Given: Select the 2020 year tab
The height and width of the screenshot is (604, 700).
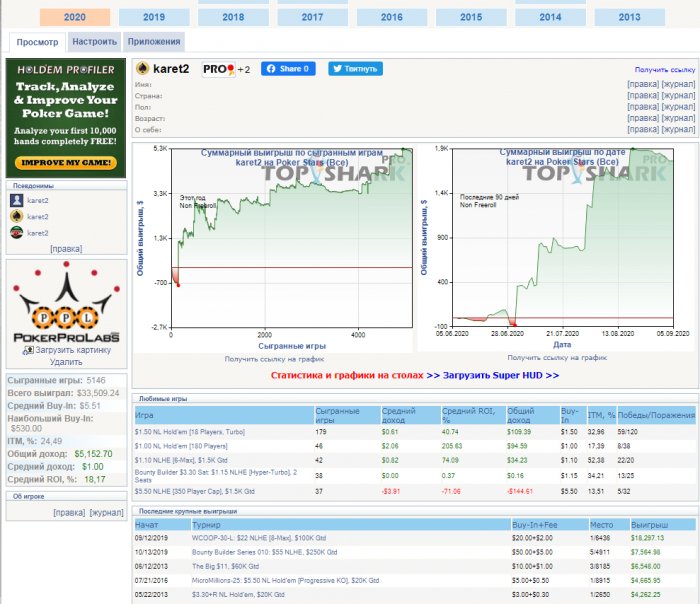Looking at the screenshot, I should (x=75, y=17).
